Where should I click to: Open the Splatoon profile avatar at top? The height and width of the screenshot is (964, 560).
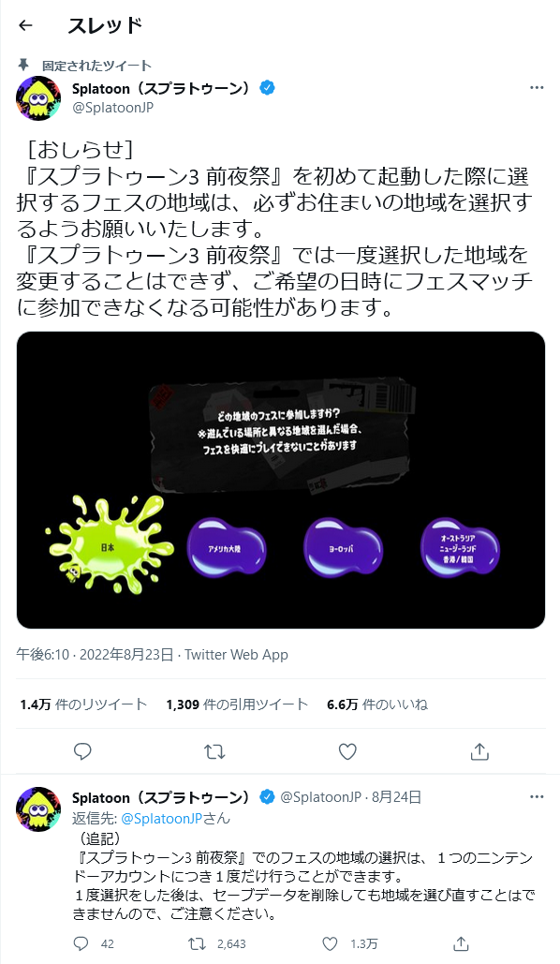click(x=38, y=98)
